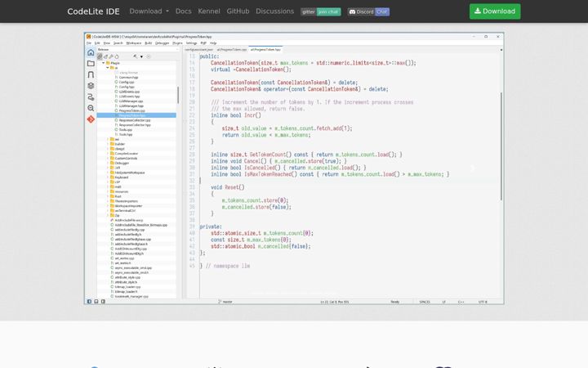This screenshot has height=368, width=588.
Task: Select ProgressToken.hpp highlighted tree row
Action: (x=136, y=115)
